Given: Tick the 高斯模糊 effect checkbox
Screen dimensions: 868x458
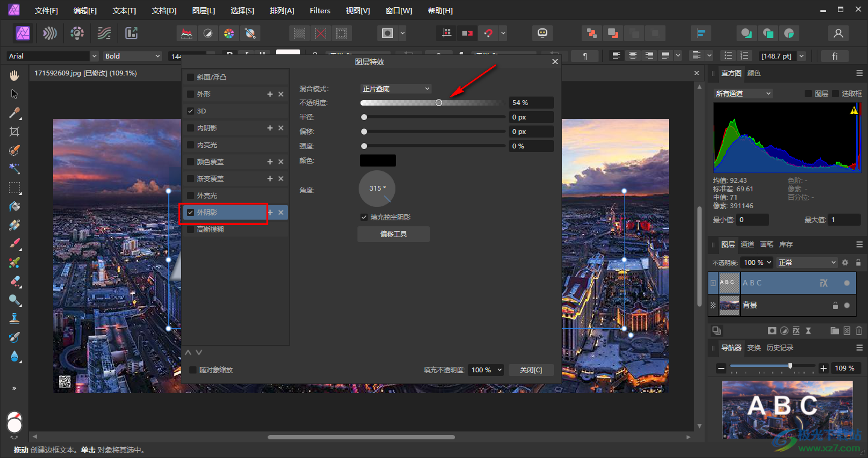Looking at the screenshot, I should pyautogui.click(x=190, y=229).
